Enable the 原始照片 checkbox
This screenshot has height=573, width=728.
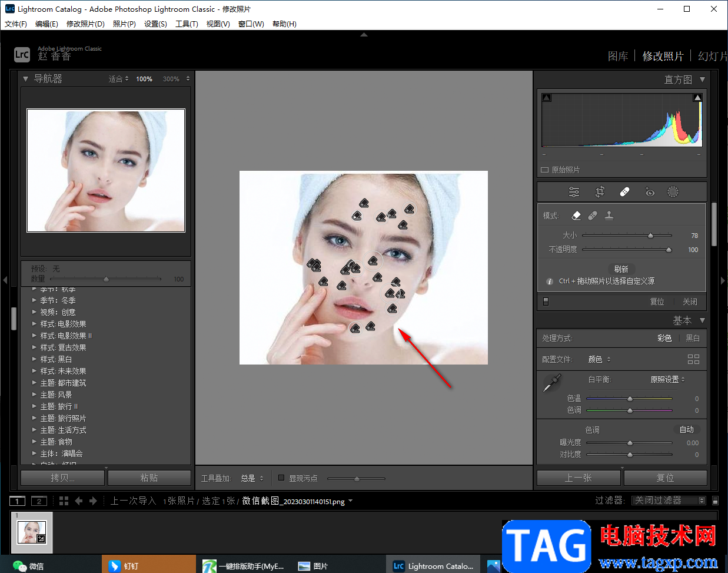click(x=545, y=170)
